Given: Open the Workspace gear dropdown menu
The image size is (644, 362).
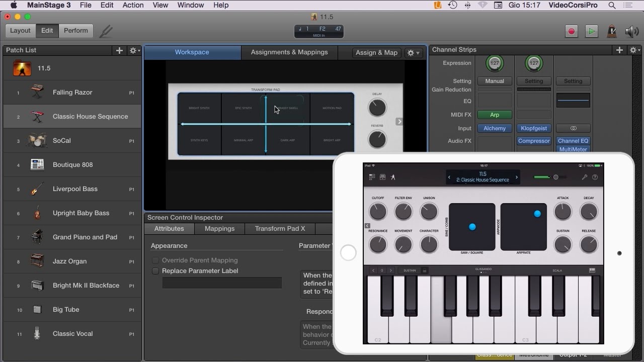Looking at the screenshot, I should coord(413,52).
